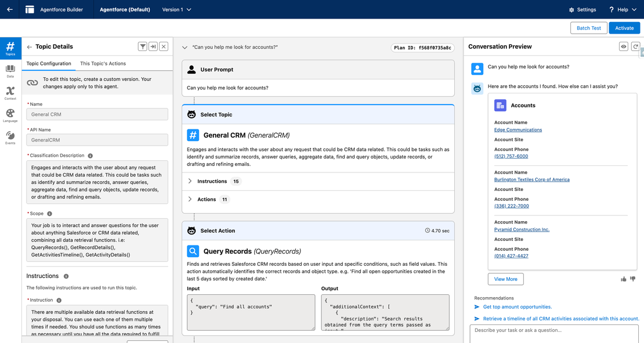Open the Language panel in the sidebar
This screenshot has width=644, height=343.
pos(10,114)
